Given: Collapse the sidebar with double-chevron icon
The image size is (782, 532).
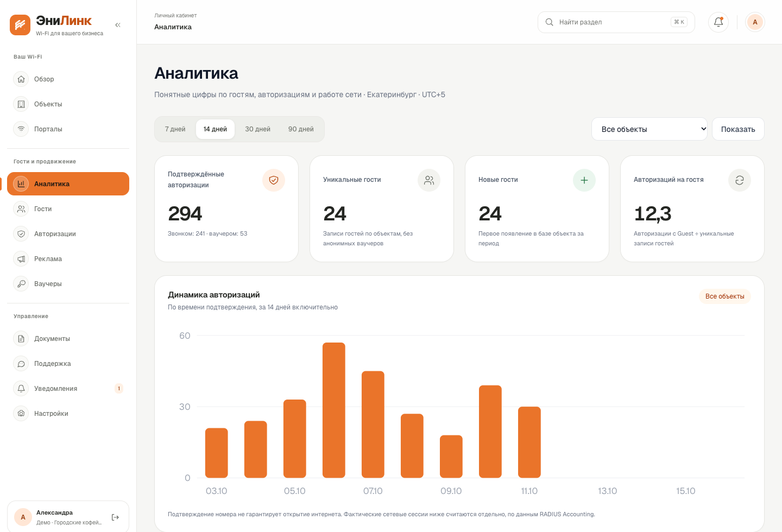Looking at the screenshot, I should (118, 25).
